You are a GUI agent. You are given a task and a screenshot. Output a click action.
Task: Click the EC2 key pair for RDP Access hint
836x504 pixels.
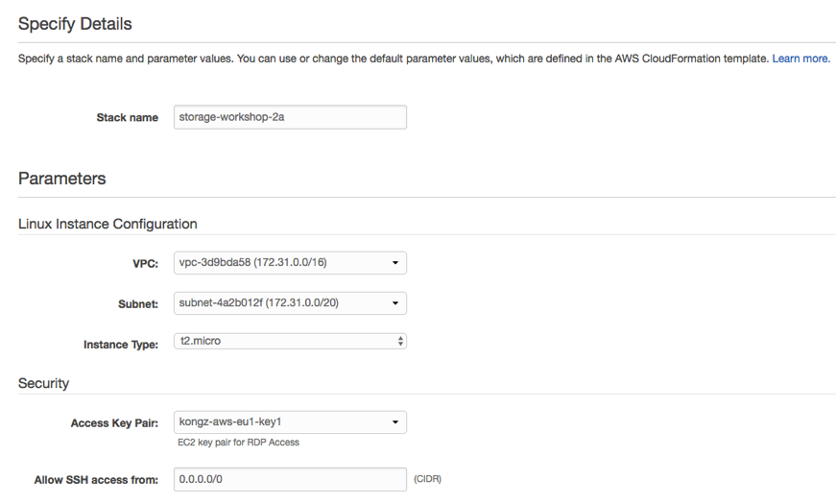(x=238, y=443)
